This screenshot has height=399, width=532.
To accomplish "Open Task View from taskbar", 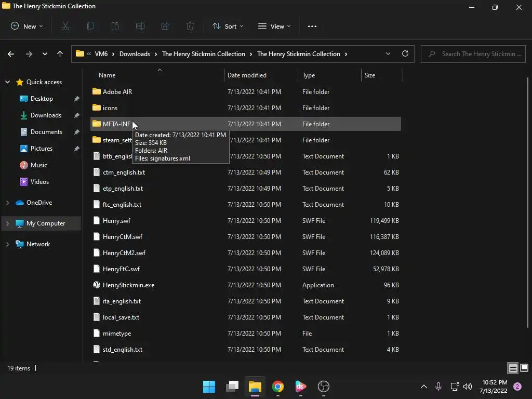I will (232, 387).
